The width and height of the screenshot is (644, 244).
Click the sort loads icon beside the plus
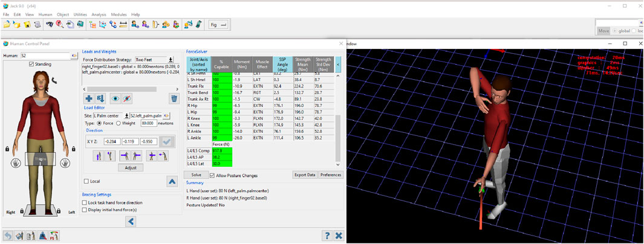pos(100,98)
